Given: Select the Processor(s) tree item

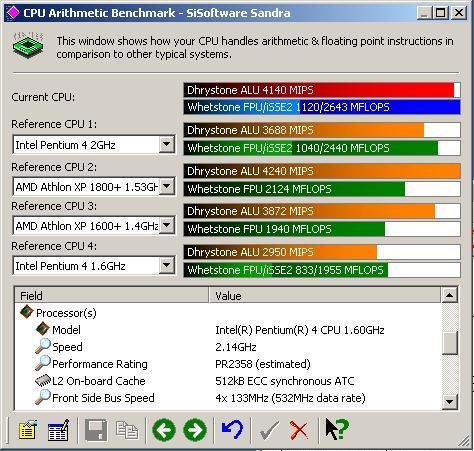Looking at the screenshot, I should pyautogui.click(x=66, y=313).
